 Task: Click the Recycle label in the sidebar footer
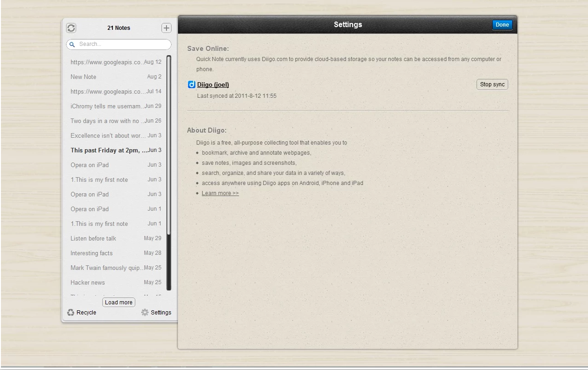click(x=86, y=313)
